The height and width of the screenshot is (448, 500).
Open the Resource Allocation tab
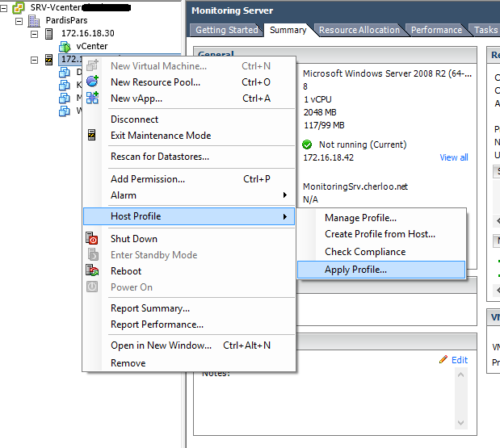coord(359,30)
